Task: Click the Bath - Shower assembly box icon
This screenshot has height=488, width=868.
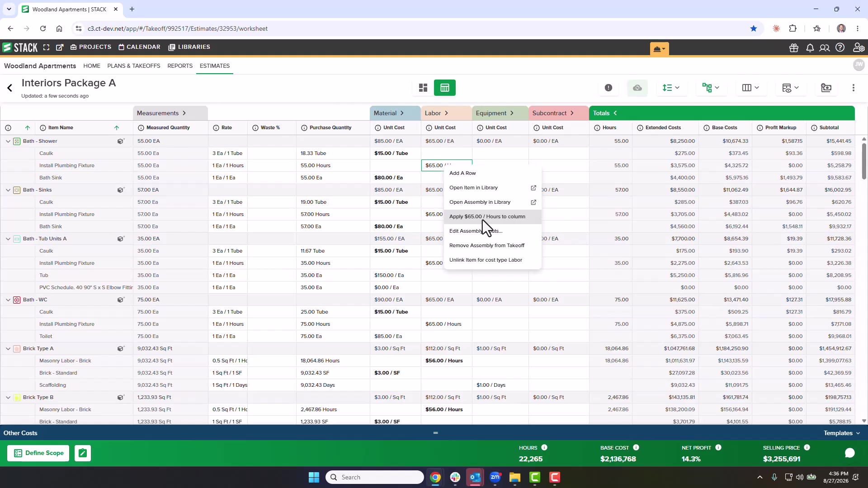Action: coord(121,141)
